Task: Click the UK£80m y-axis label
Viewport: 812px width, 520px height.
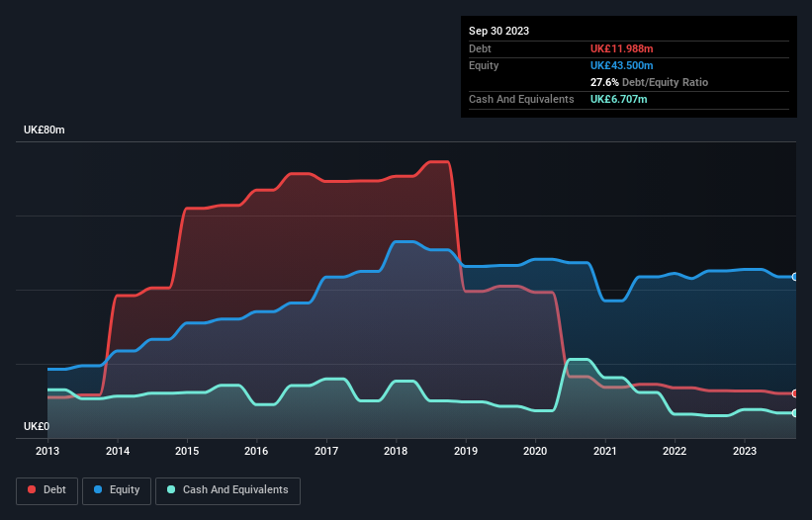Action: point(45,130)
